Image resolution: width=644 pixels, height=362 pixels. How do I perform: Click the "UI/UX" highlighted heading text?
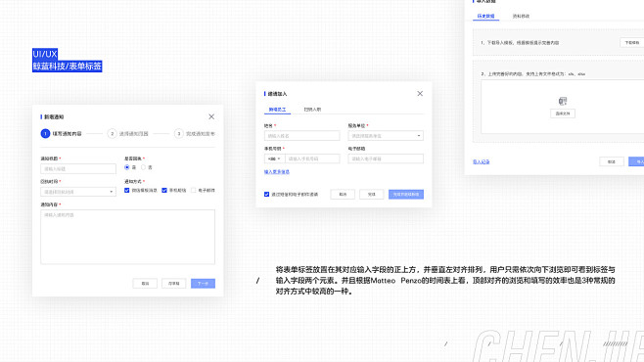pos(45,54)
